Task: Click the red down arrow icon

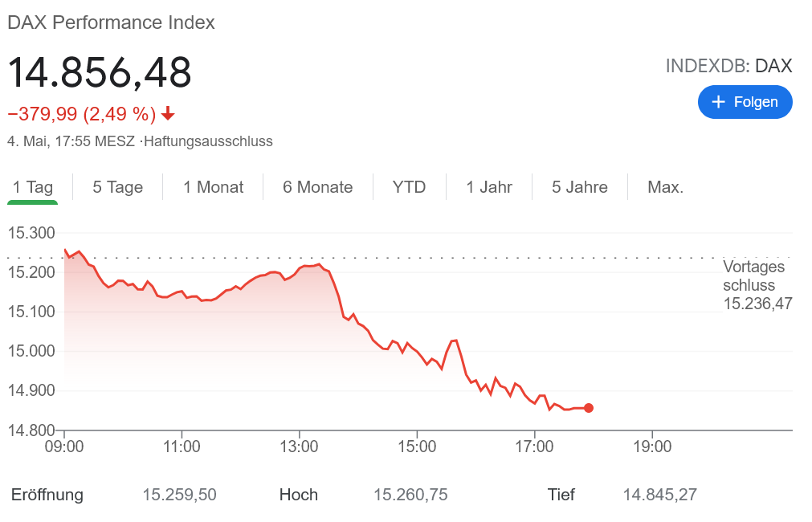Action: (168, 114)
